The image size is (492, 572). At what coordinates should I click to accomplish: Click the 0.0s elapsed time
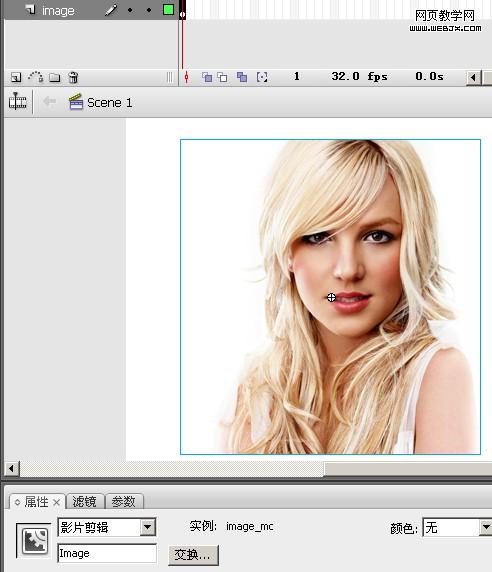click(x=429, y=77)
